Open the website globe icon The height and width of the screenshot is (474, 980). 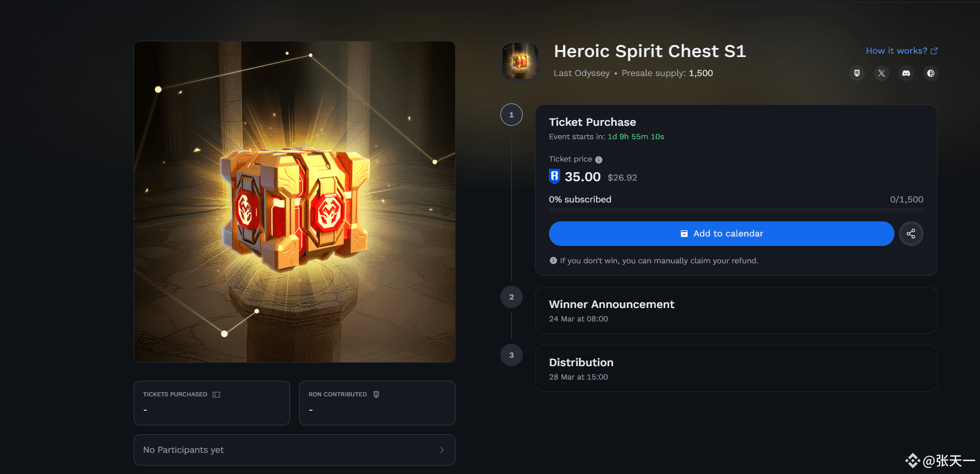point(931,73)
